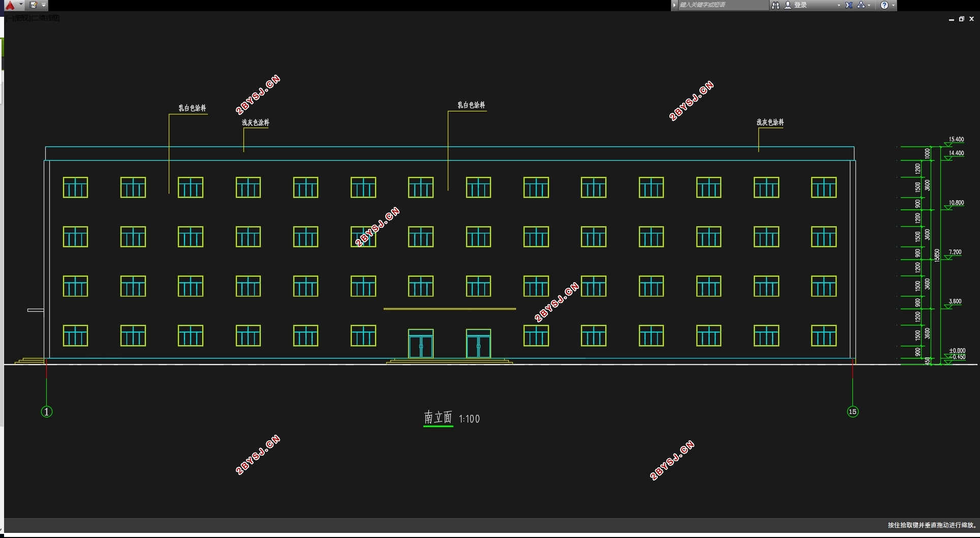Screen dimensions: 980x538
Task: Select the 15850 overall dimension text
Action: click(x=937, y=255)
